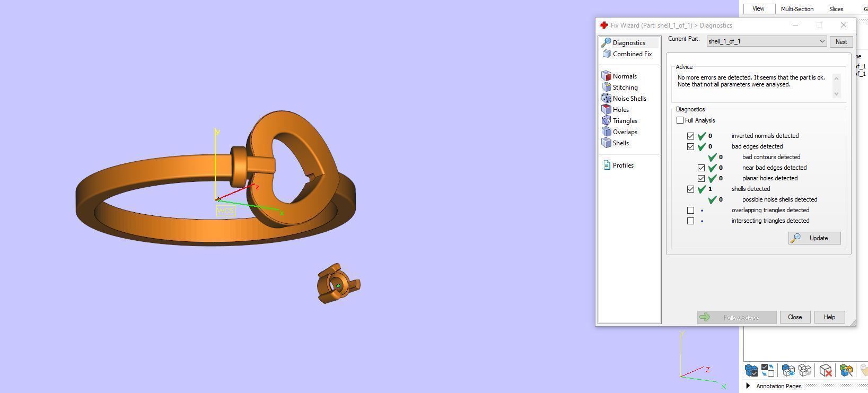868x393 pixels.
Task: Uncheck inverted normals detected
Action: tap(691, 136)
